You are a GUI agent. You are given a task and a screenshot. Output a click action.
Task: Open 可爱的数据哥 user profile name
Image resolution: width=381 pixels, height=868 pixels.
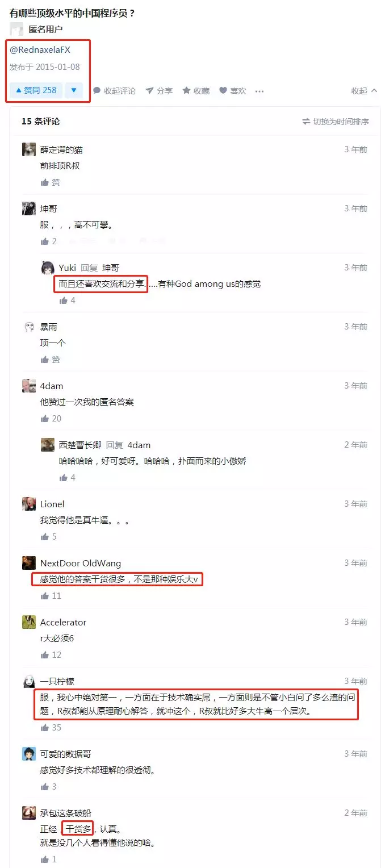click(65, 754)
